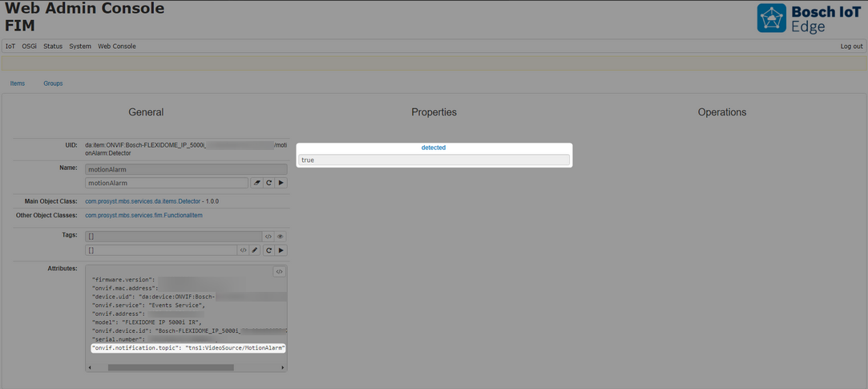This screenshot has height=389, width=868.
Task: Click read-only motionAlarm name field
Action: pos(186,169)
